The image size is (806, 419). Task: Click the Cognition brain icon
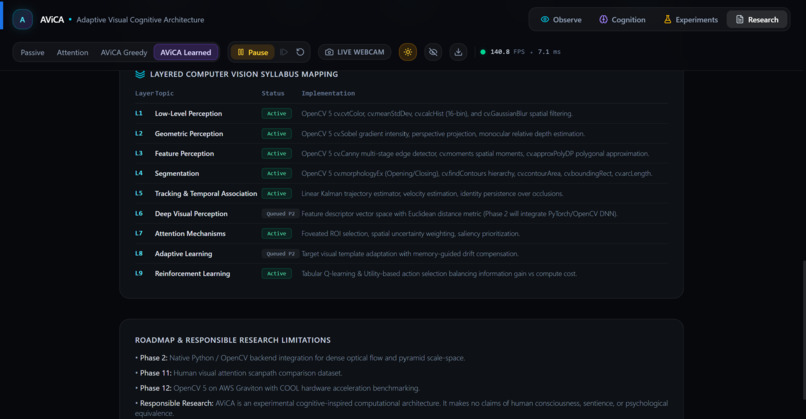coord(603,20)
